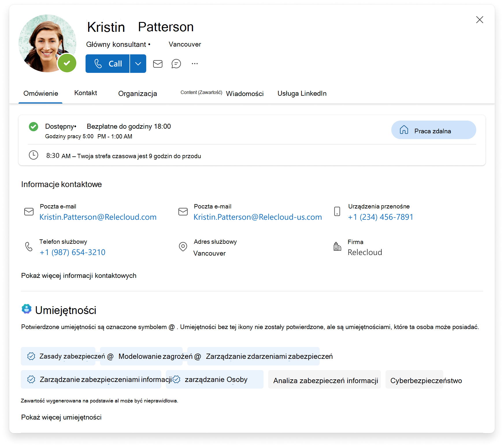This screenshot has width=504, height=447.
Task: Expand the Call options dropdown arrow
Action: tap(138, 64)
